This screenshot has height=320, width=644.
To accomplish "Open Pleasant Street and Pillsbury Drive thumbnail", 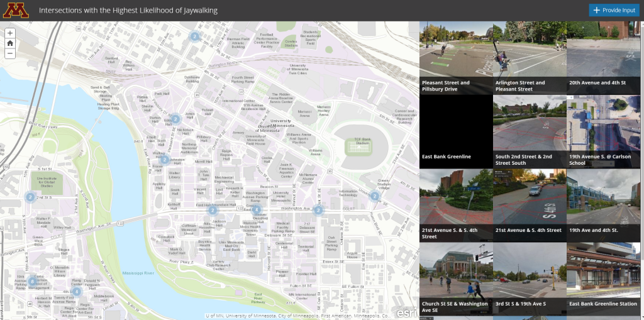I will click(456, 58).
